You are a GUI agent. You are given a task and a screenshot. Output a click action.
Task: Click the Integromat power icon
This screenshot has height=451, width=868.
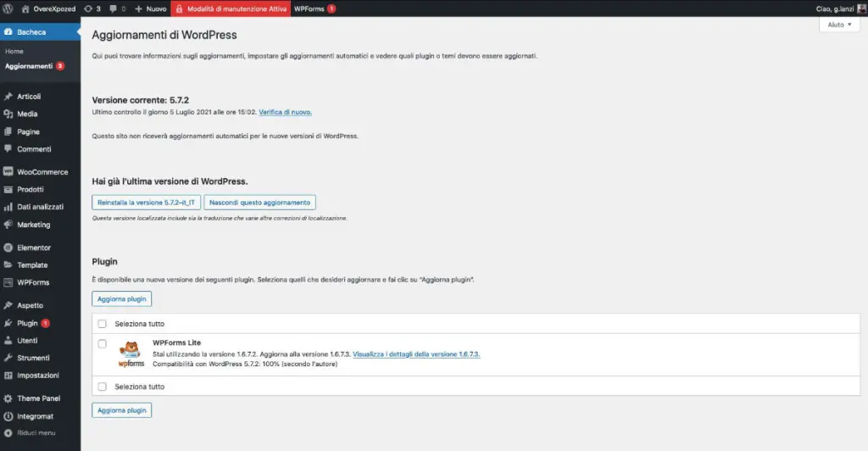click(8, 416)
